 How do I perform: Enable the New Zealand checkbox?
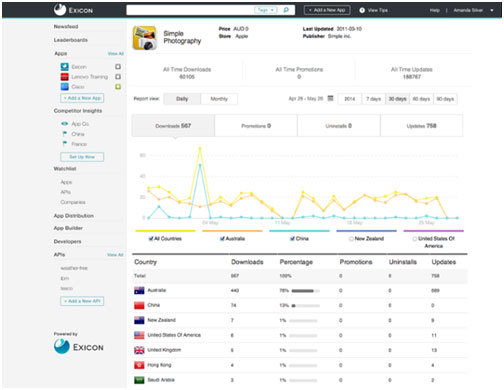coord(351,239)
